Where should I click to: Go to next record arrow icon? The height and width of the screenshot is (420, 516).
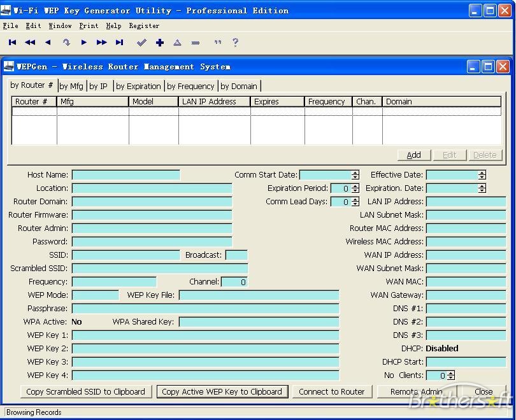[84, 43]
